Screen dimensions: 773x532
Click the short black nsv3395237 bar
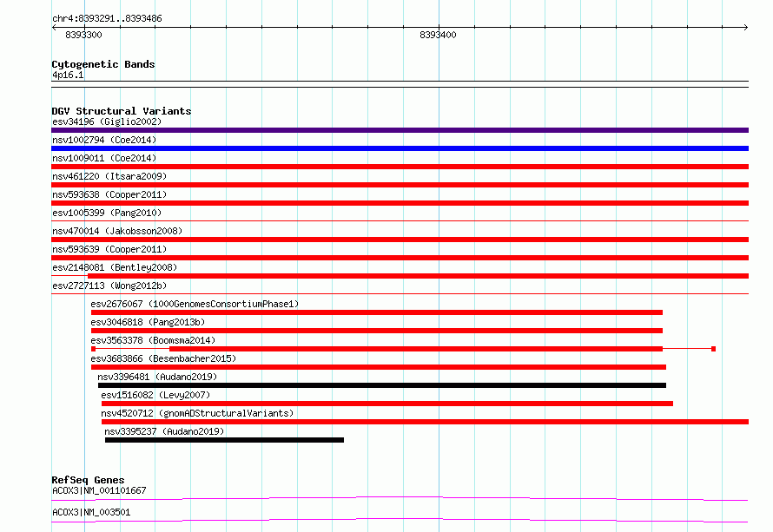224,440
